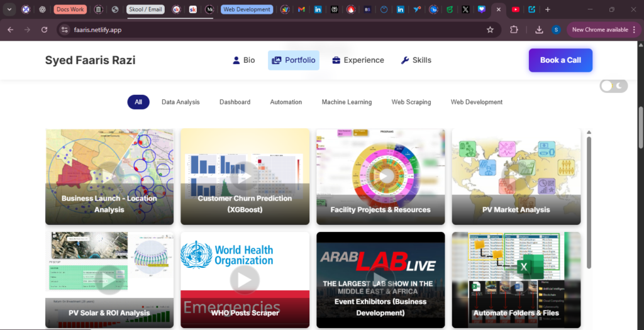The height and width of the screenshot is (330, 644).
Task: Go to the Bio section
Action: 244,60
